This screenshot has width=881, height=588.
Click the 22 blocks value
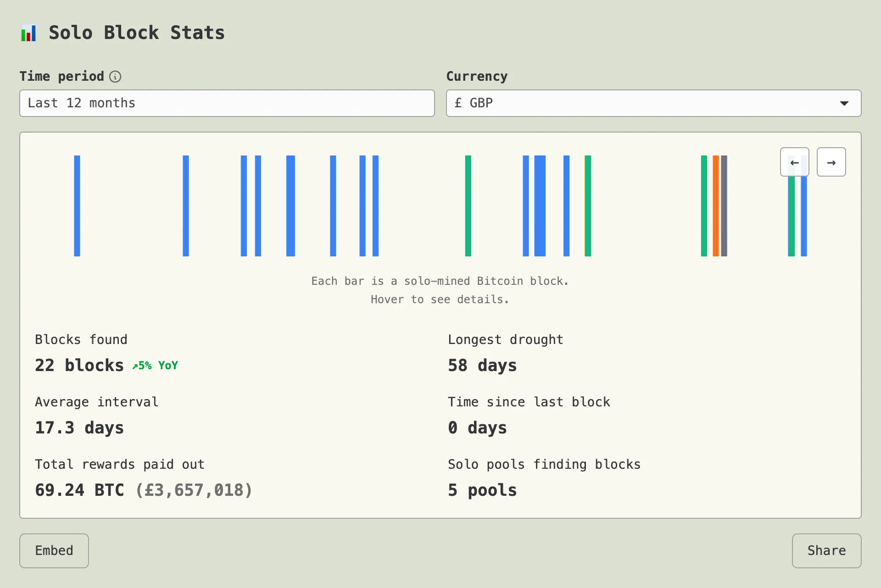click(79, 366)
